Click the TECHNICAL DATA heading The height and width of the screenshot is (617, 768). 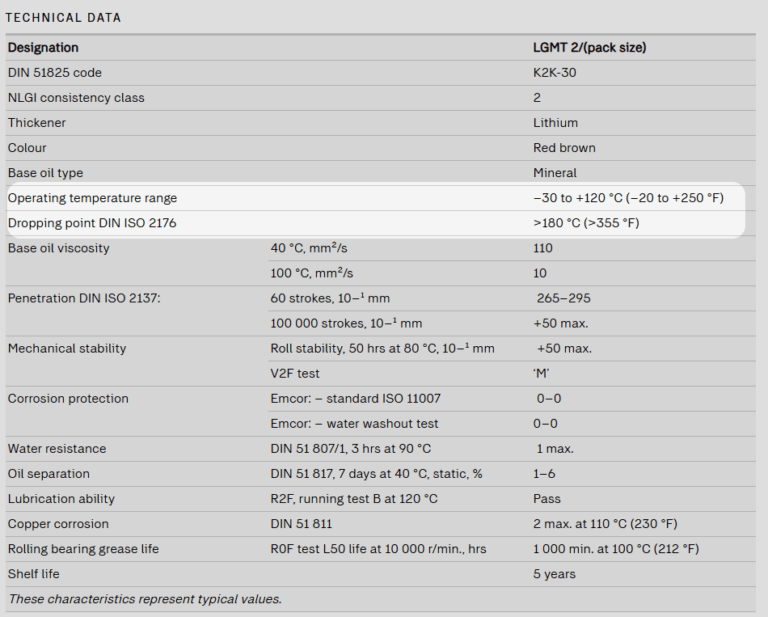(64, 18)
